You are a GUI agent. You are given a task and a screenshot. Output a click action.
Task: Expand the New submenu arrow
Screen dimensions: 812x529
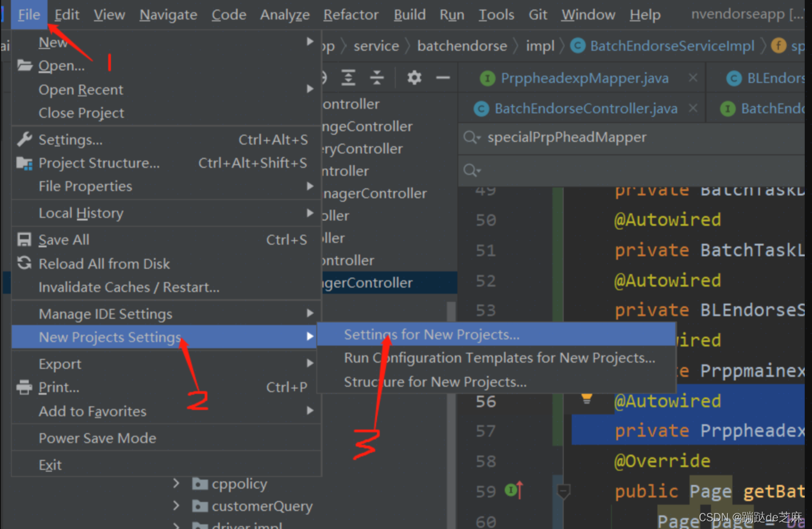[310, 42]
